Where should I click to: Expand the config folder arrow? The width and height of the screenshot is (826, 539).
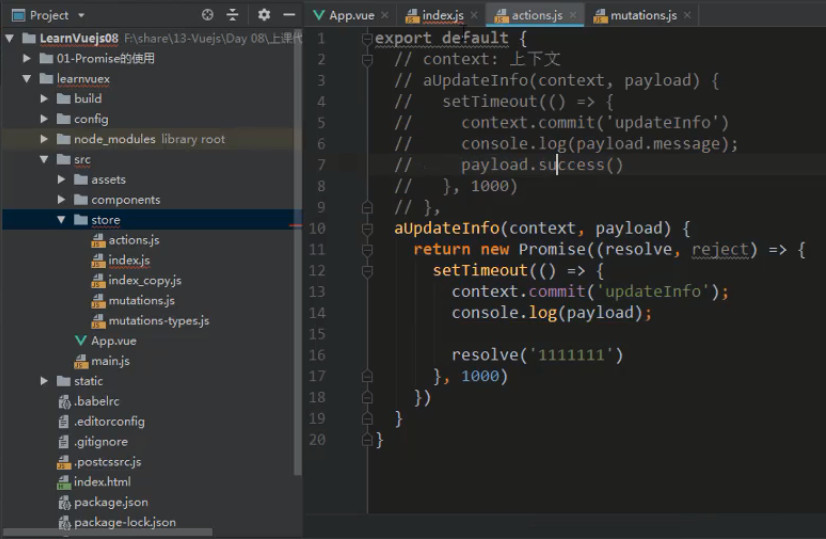[44, 119]
